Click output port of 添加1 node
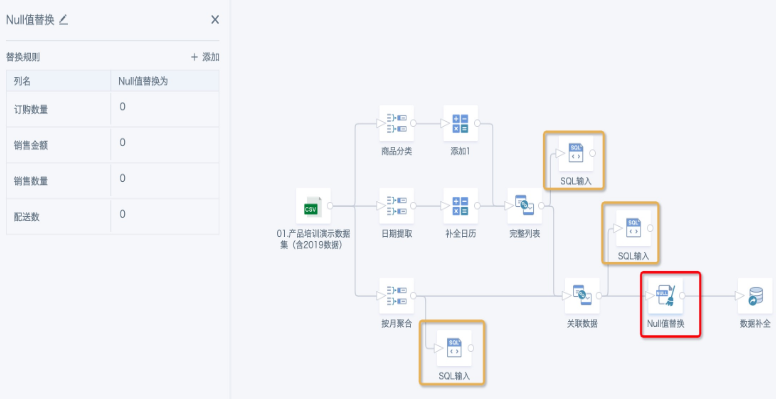This screenshot has height=399, width=776. tap(478, 123)
